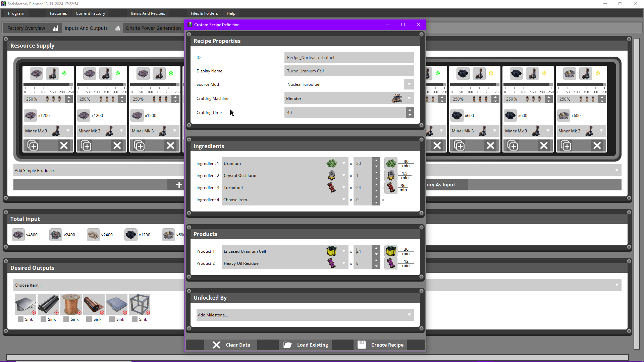Open the Source Mod dropdown

pyautogui.click(x=409, y=84)
